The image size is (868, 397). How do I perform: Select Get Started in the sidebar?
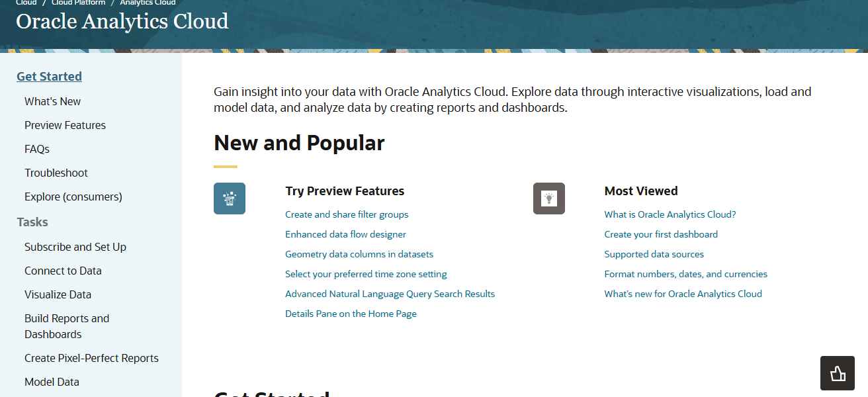(49, 76)
